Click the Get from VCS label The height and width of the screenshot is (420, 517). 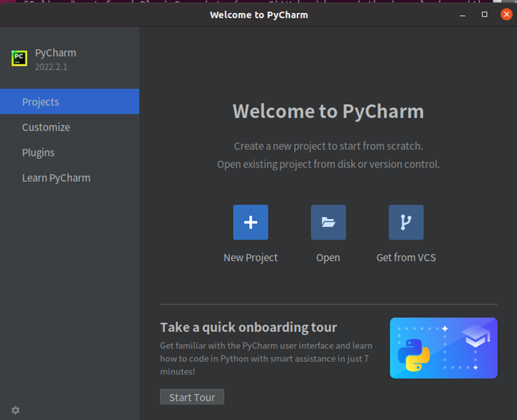[406, 257]
